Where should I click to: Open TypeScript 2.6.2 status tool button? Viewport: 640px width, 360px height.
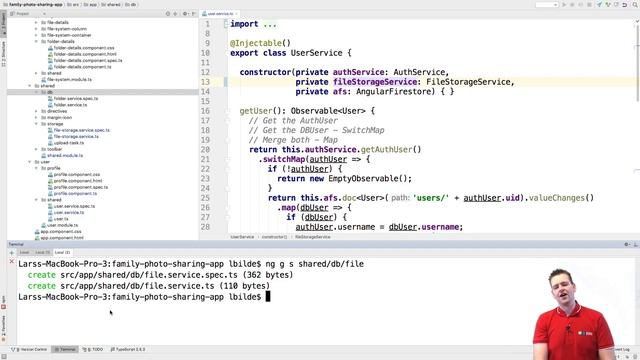pos(128,349)
